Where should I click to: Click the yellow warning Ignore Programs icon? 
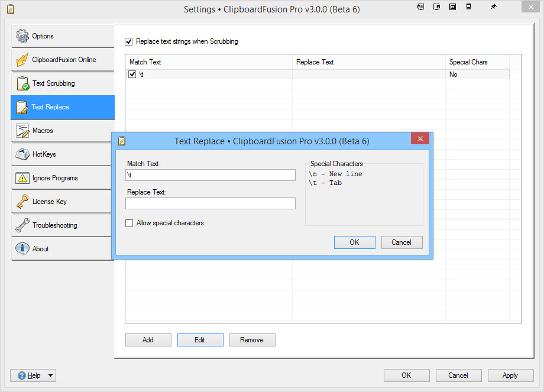tap(22, 178)
